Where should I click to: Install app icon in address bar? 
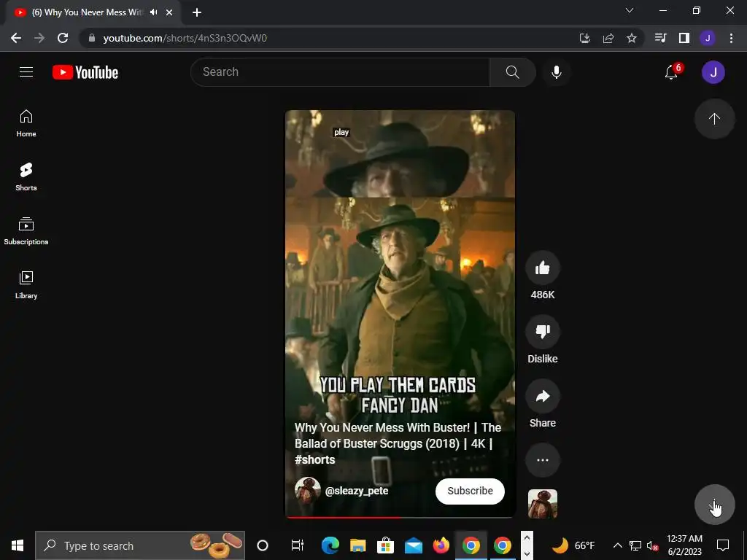pos(585,38)
